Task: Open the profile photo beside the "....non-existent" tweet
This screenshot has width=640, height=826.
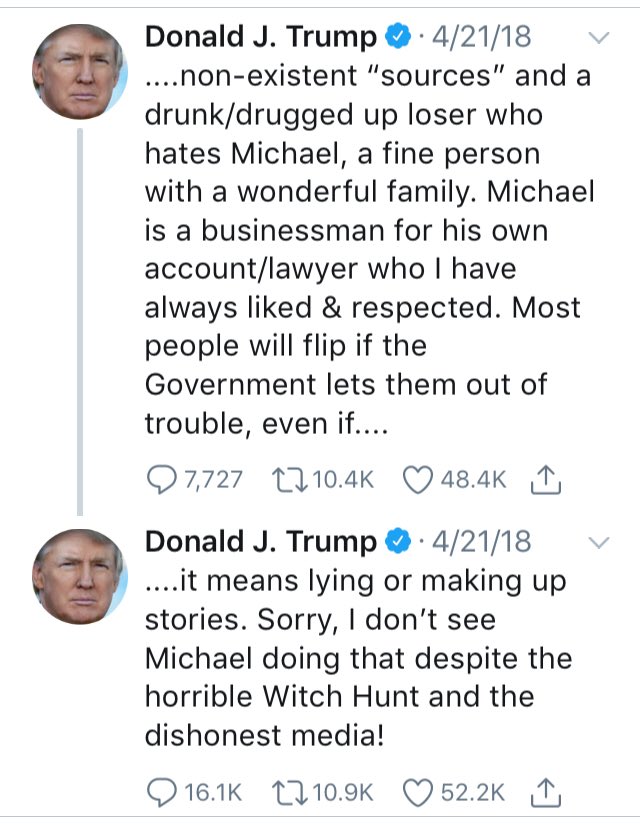Action: [80, 72]
